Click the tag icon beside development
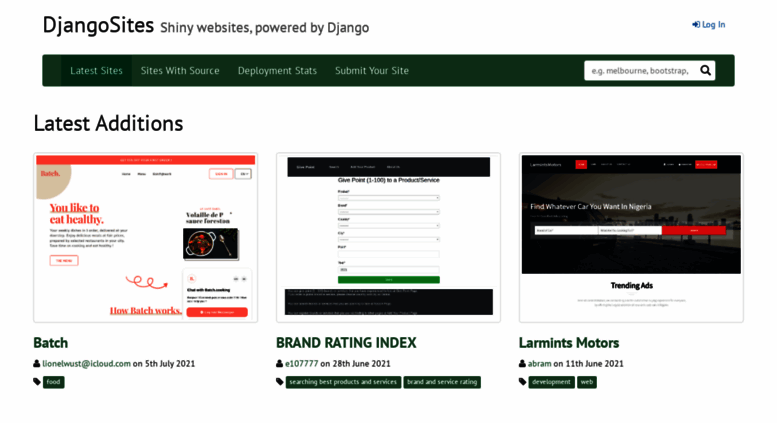 [x=522, y=382]
